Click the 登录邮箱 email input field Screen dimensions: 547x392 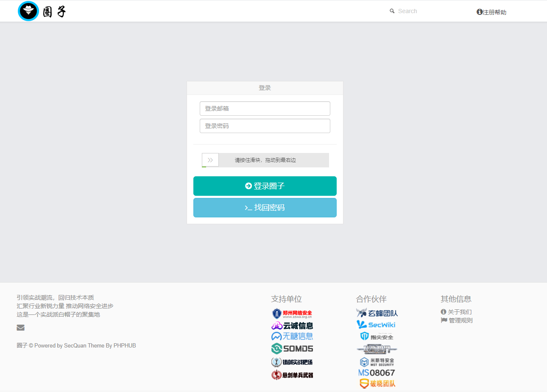(265, 108)
